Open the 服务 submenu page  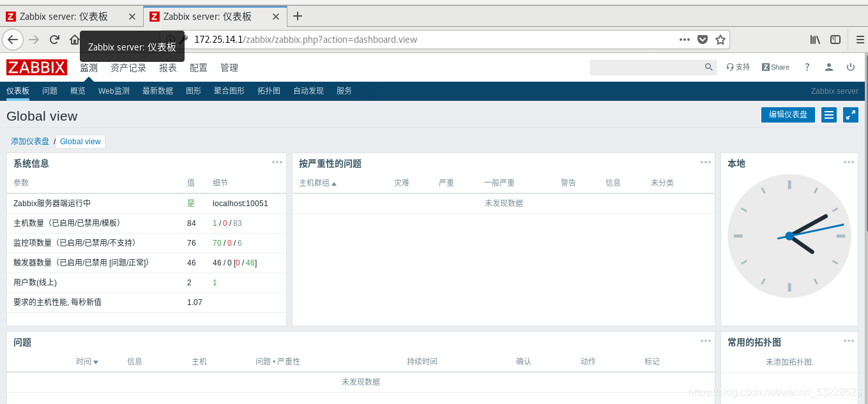[344, 91]
